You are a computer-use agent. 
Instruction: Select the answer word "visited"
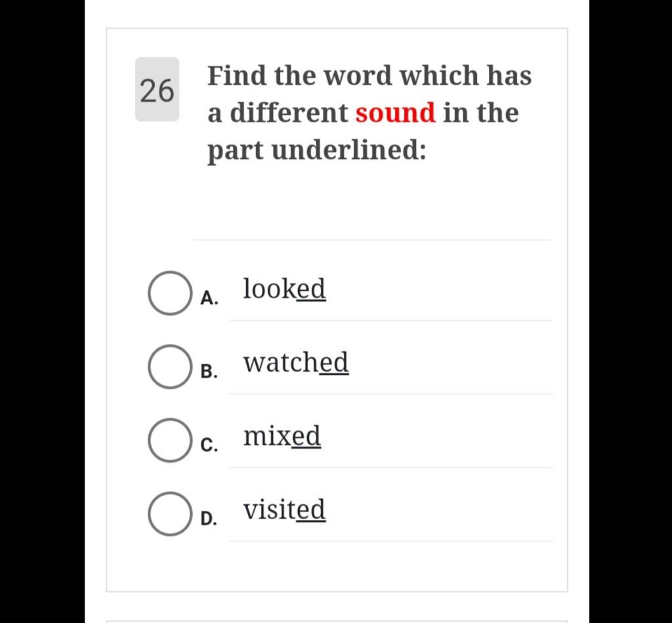285,509
